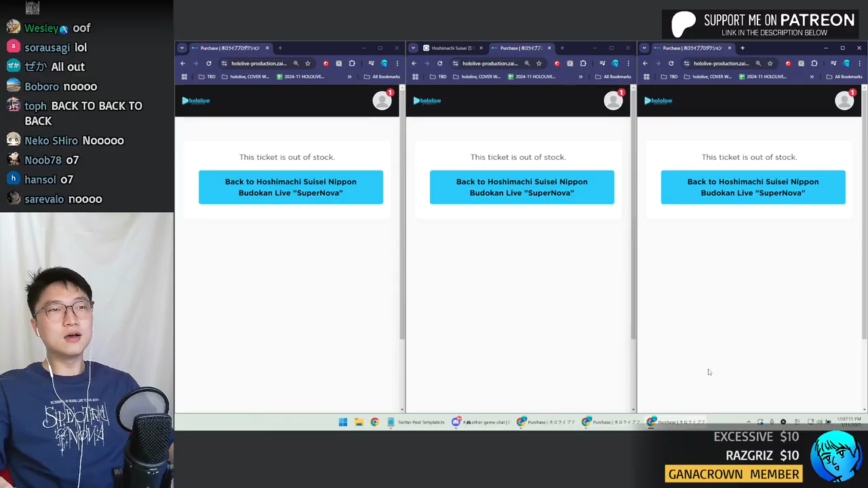Screen dimensions: 868x488
Task: Close the Hoshimachi Suisei tab in the middle window
Action: click(x=481, y=48)
